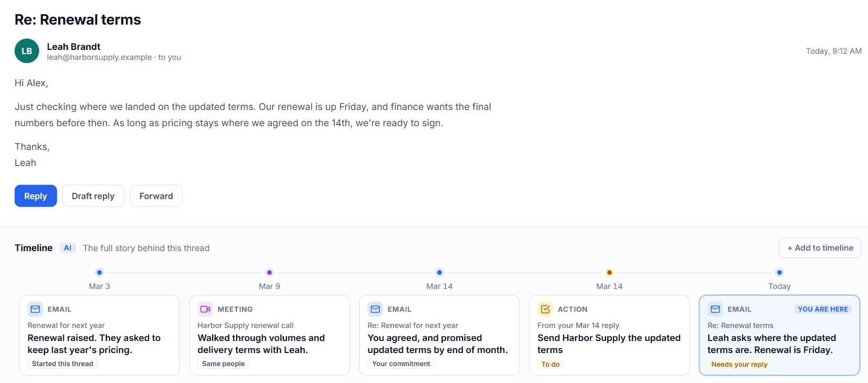Open the 'Send Harbor Supply the updated terms' action
The height and width of the screenshot is (383, 868).
(x=609, y=335)
